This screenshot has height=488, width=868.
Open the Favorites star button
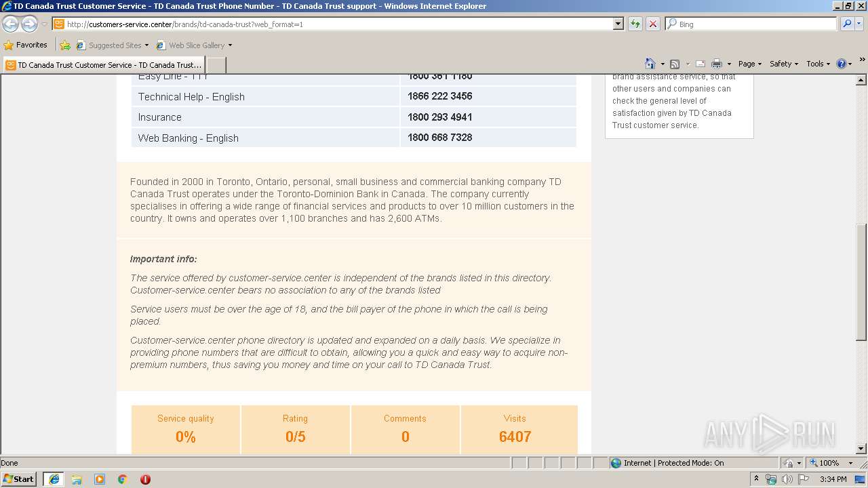[26, 45]
